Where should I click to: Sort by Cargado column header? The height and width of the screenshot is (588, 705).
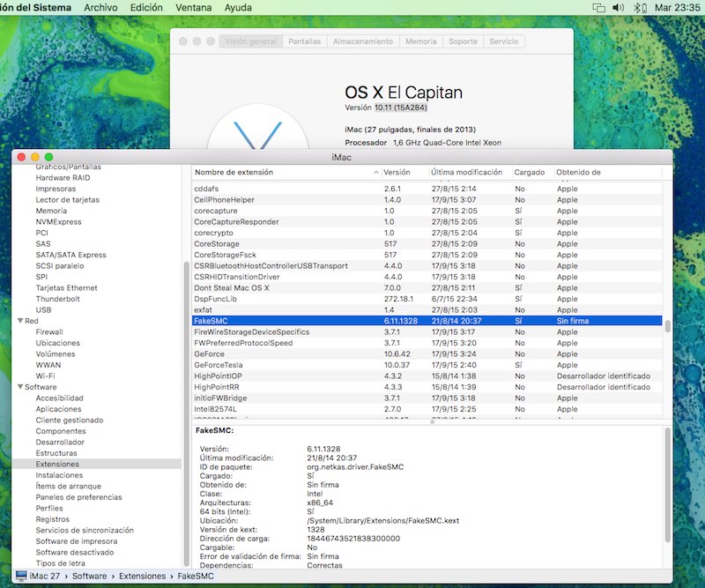(533, 172)
